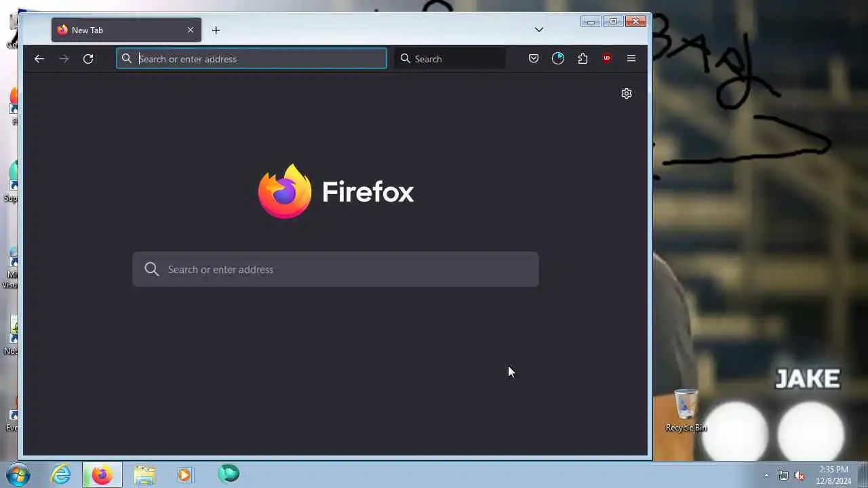
Task: Click the Search box magnifier icon
Action: (x=406, y=59)
